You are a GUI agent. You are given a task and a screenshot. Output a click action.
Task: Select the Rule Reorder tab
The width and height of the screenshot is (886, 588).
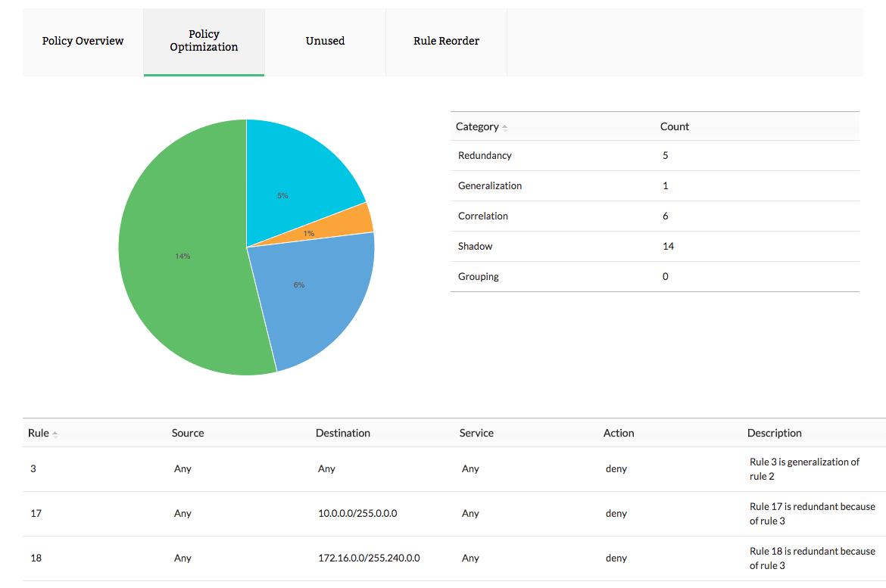coord(446,41)
